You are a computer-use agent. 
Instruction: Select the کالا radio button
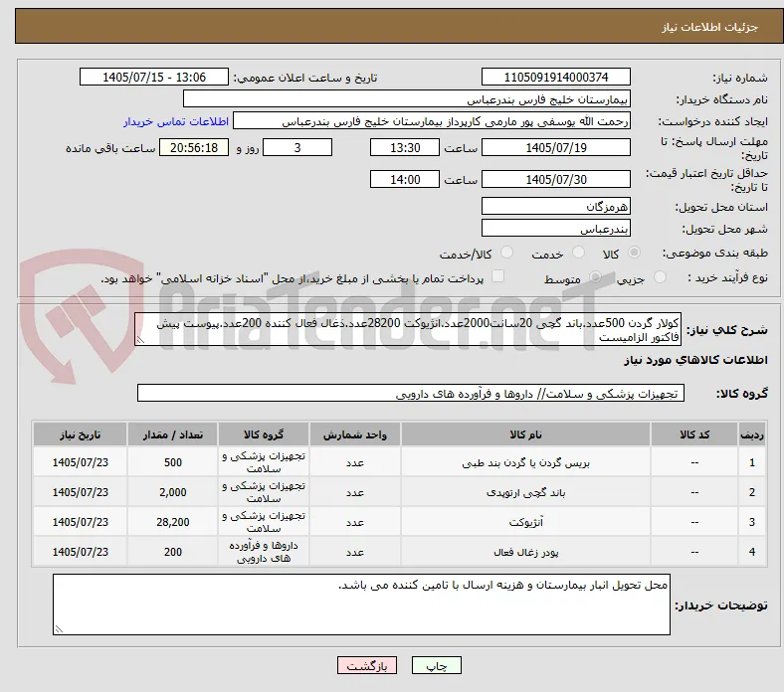coord(634,253)
